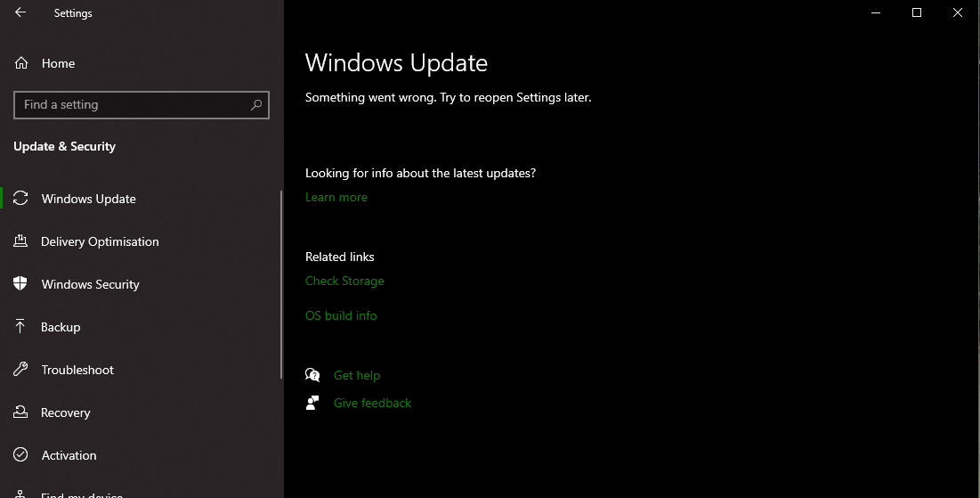Click the Backup upward arrow icon

pos(20,326)
